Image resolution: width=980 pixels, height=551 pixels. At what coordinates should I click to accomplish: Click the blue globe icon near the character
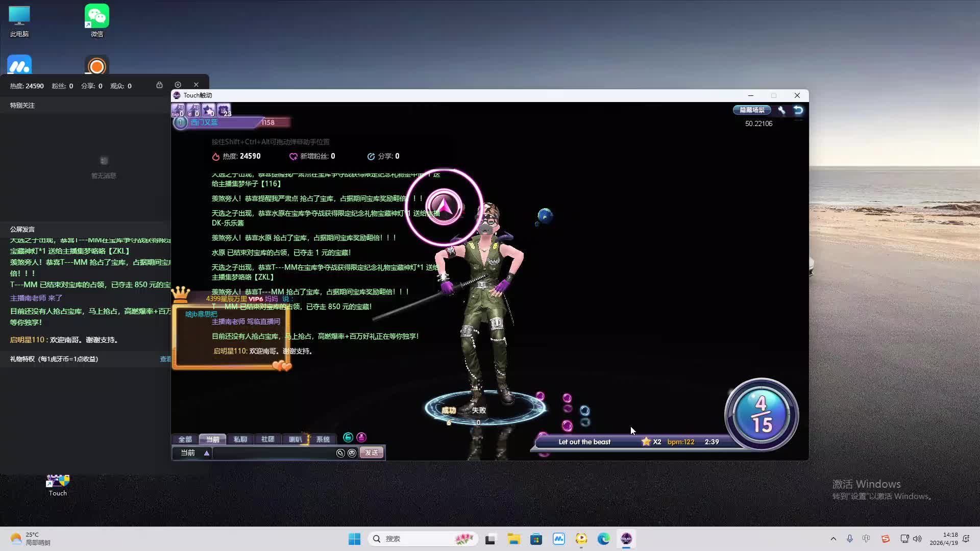pyautogui.click(x=545, y=216)
